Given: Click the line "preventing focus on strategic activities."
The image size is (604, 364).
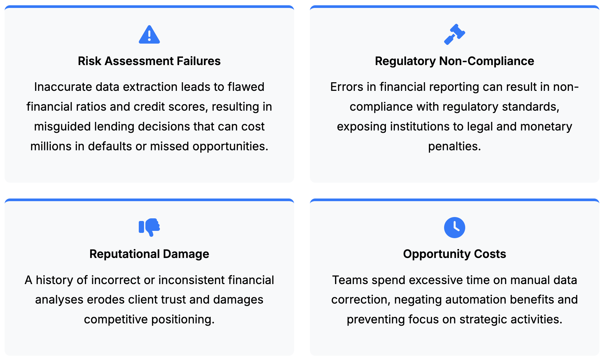Looking at the screenshot, I should coord(454,319).
